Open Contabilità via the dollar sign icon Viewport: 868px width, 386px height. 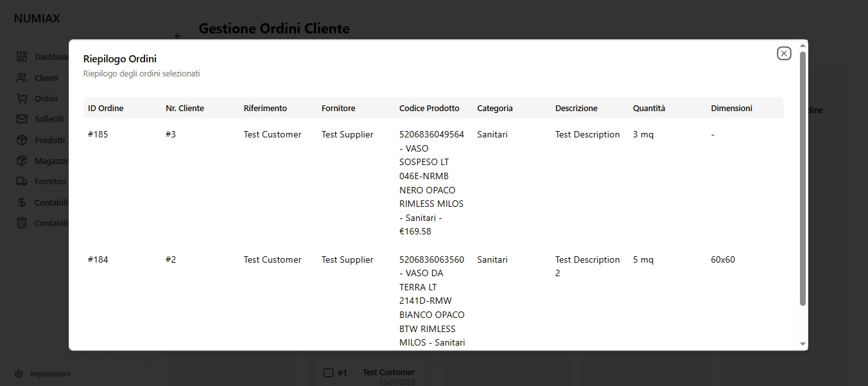[21, 202]
